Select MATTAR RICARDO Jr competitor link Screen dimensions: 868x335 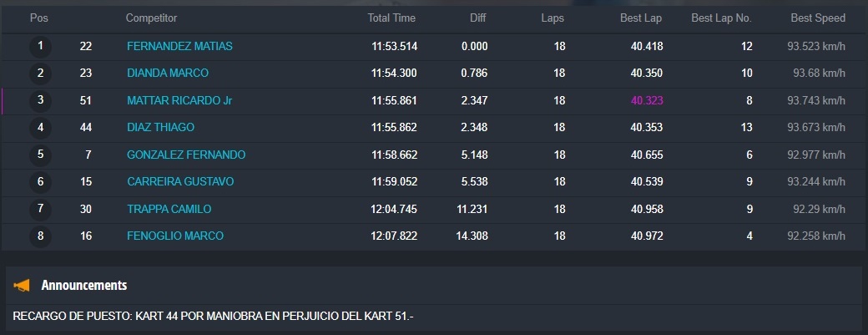[x=179, y=101]
